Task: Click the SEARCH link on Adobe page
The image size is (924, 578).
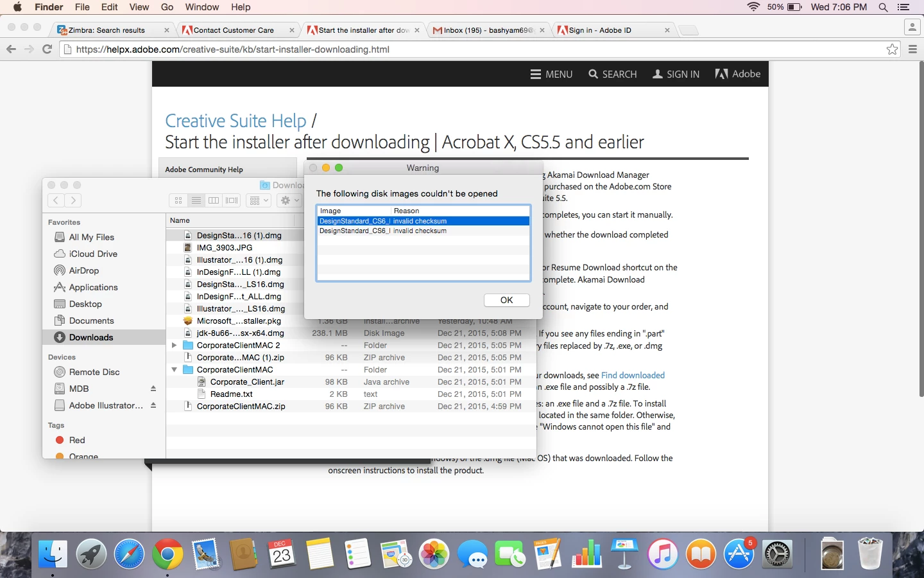Action: (613, 74)
